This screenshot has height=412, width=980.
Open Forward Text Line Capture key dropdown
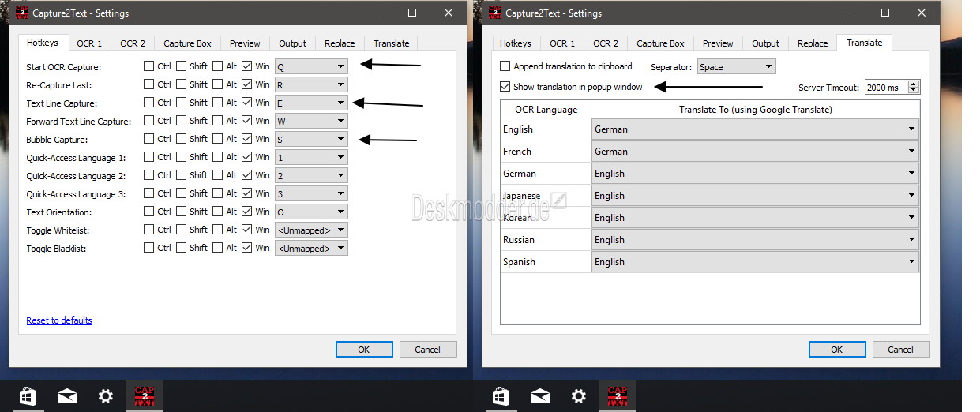click(311, 121)
